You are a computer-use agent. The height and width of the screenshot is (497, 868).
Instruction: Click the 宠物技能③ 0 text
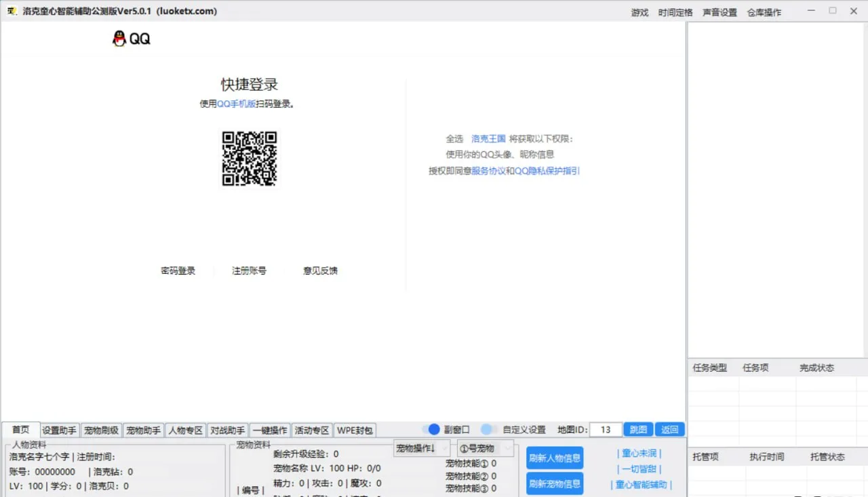[x=471, y=488]
